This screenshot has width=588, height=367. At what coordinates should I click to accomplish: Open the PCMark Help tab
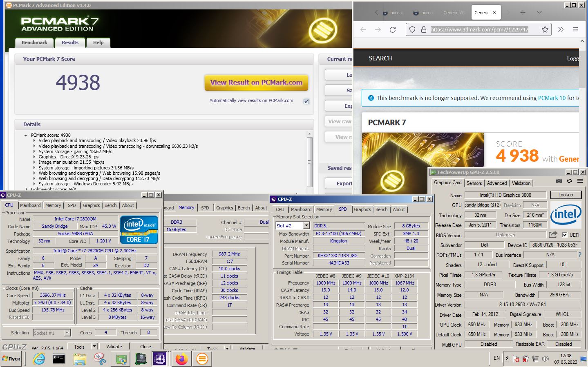[98, 42]
